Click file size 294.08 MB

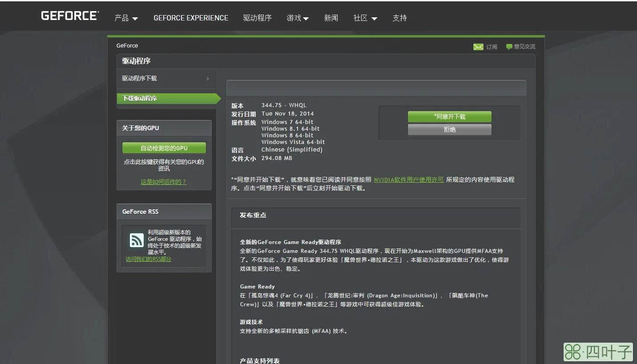click(x=277, y=158)
